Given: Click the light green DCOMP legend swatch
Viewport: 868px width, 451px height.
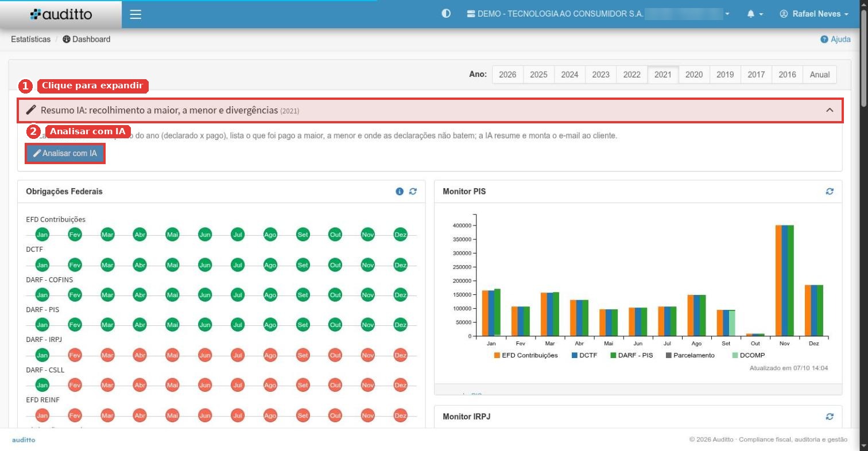Looking at the screenshot, I should 735,355.
